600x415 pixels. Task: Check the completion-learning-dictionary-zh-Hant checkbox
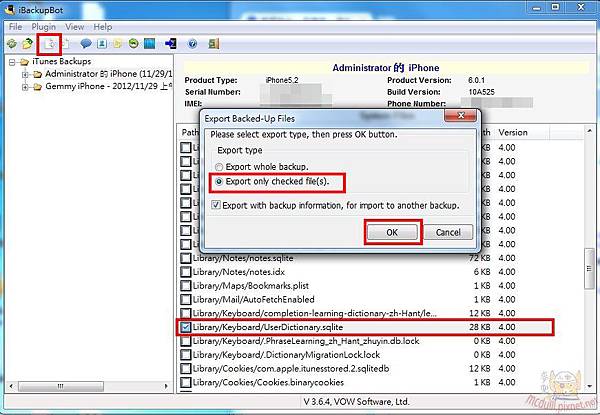coord(186,314)
